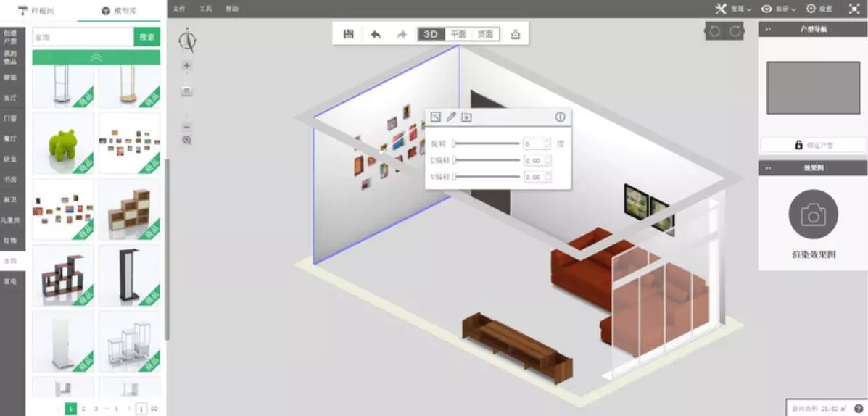This screenshot has width=868, height=416.
Task: Toggle fullscreen mode icon
Action: (853, 9)
